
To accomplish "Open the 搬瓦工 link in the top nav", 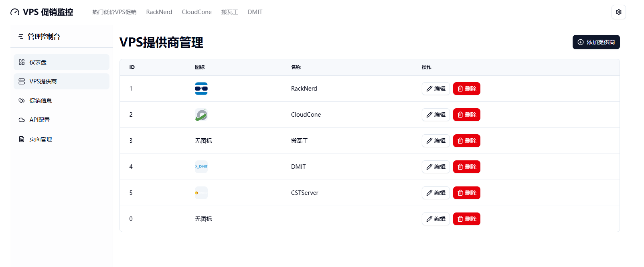I will [x=230, y=12].
